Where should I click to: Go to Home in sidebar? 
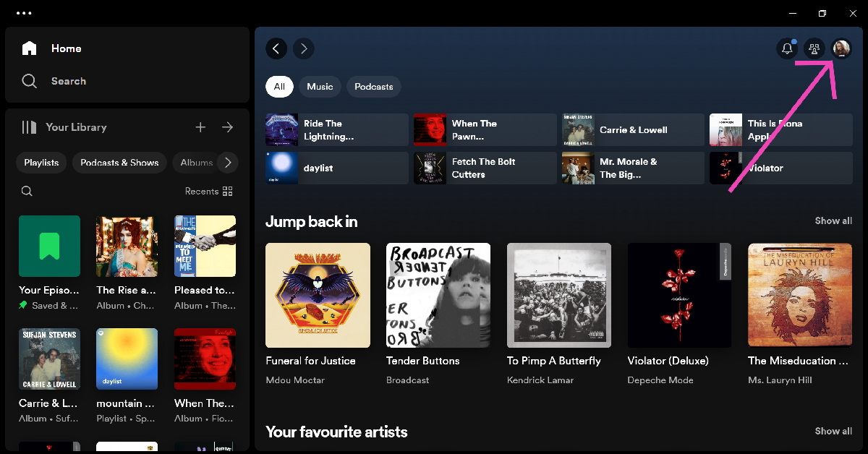51,48
